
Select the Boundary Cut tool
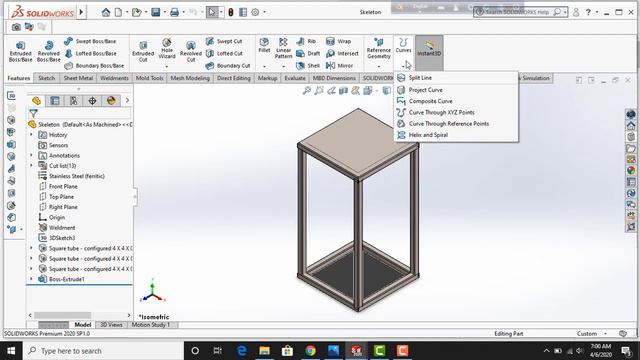pyautogui.click(x=228, y=65)
